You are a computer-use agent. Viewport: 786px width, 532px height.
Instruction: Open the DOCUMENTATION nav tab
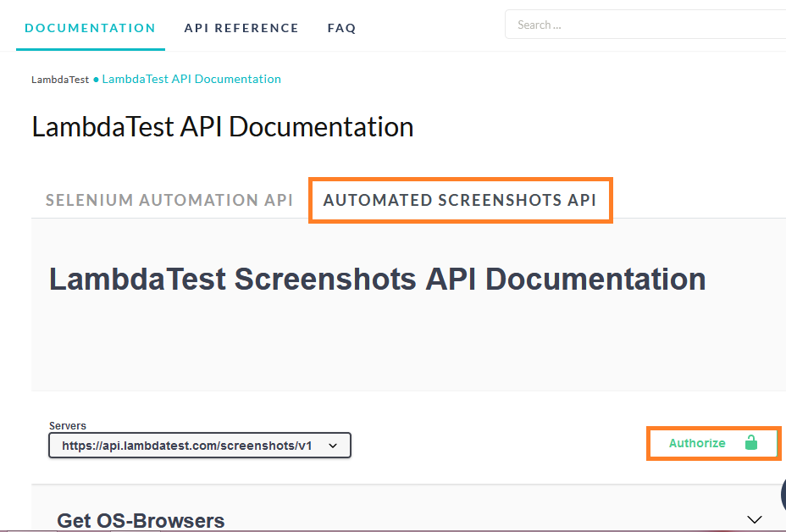(x=91, y=28)
